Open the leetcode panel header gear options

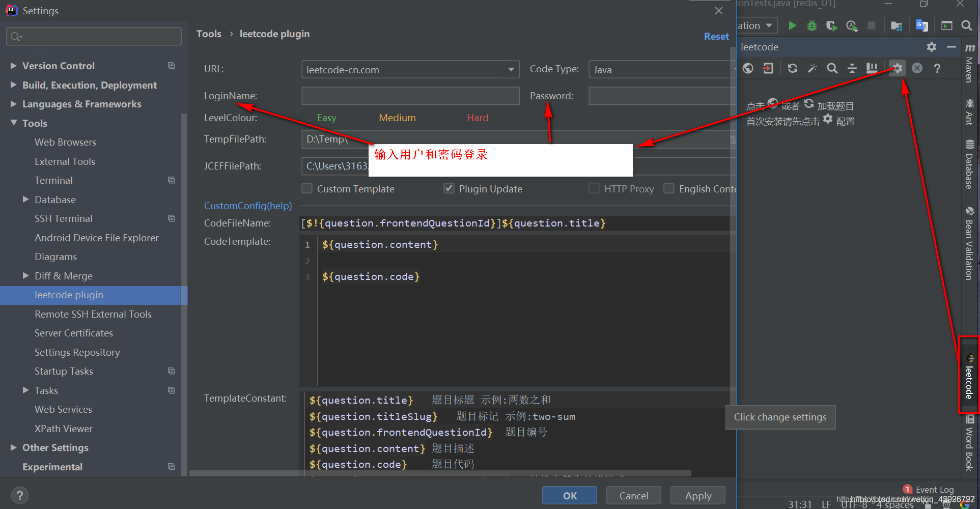click(932, 47)
